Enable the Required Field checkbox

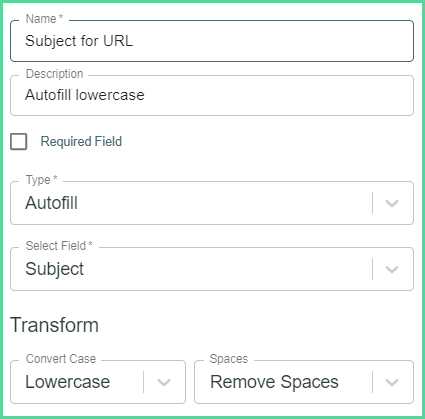19,142
